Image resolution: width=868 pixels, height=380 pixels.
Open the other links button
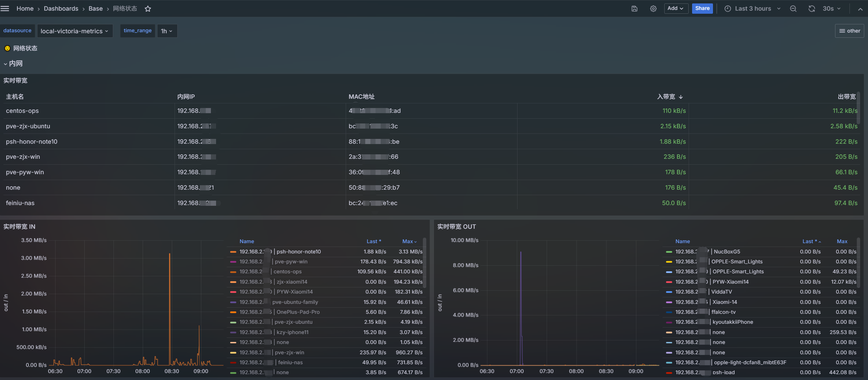point(849,31)
